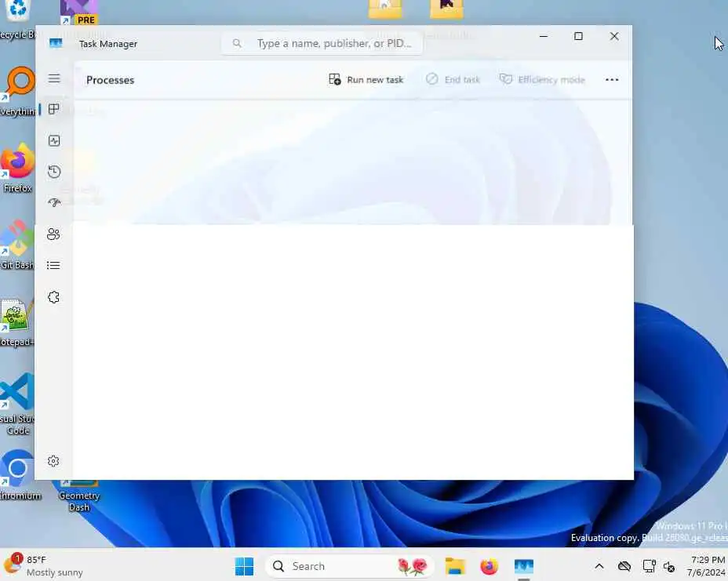Open Startup apps page in sidebar

54,203
